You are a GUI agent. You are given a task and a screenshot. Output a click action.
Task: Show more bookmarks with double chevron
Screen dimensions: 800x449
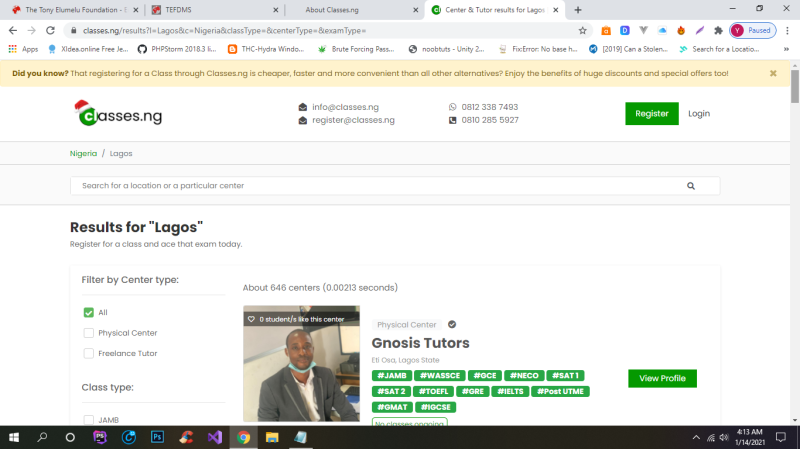[786, 49]
